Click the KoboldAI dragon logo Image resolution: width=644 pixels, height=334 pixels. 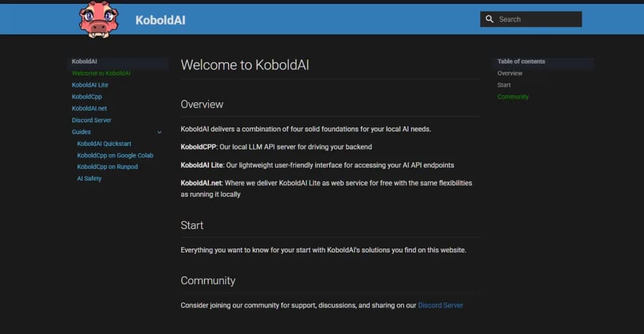pos(99,19)
